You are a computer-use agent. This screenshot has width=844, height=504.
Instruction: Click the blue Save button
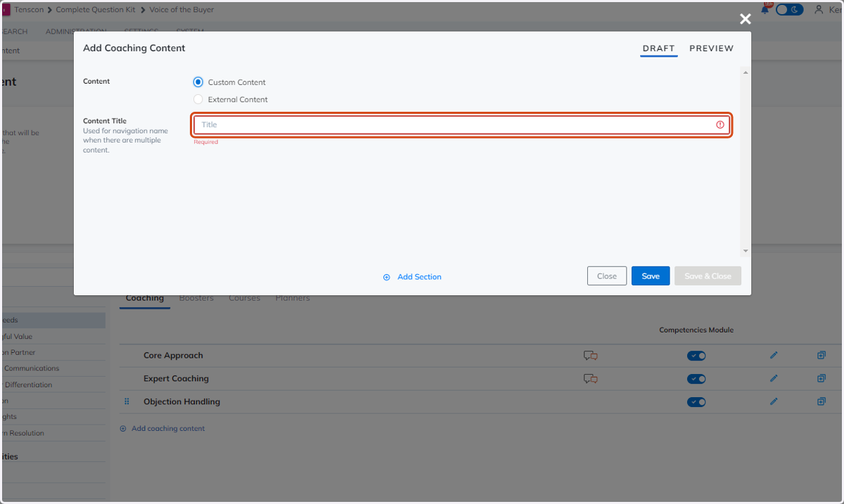tap(651, 276)
